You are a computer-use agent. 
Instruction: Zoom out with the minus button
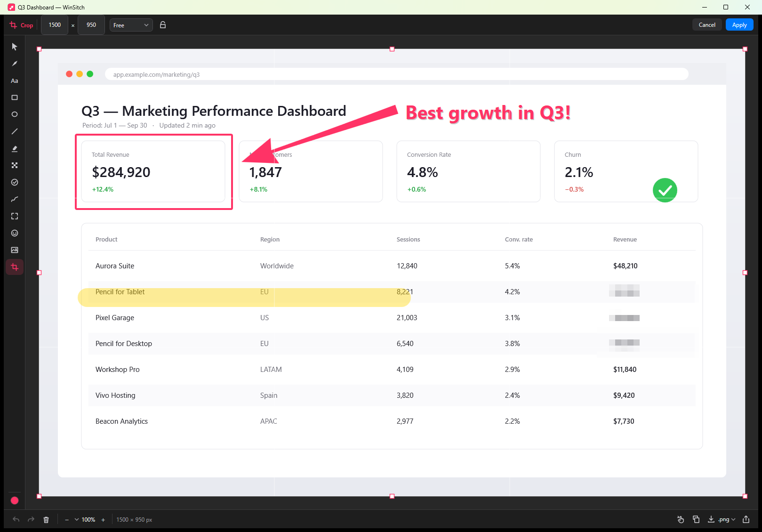tap(67, 519)
